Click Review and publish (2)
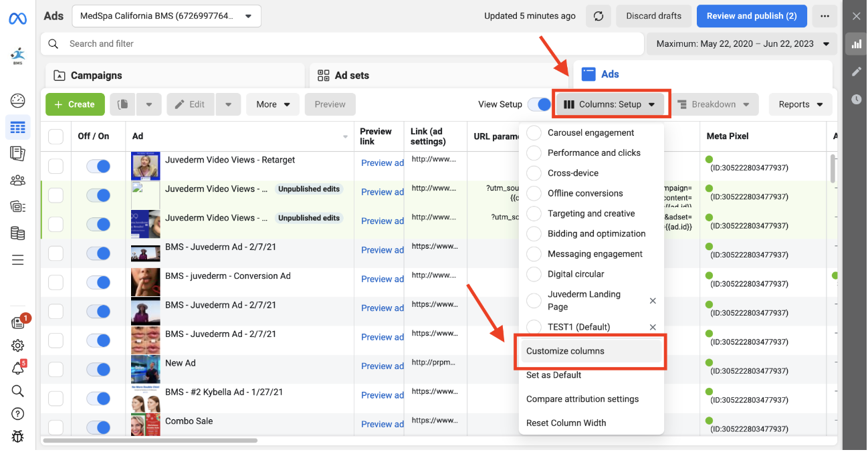 click(x=752, y=16)
